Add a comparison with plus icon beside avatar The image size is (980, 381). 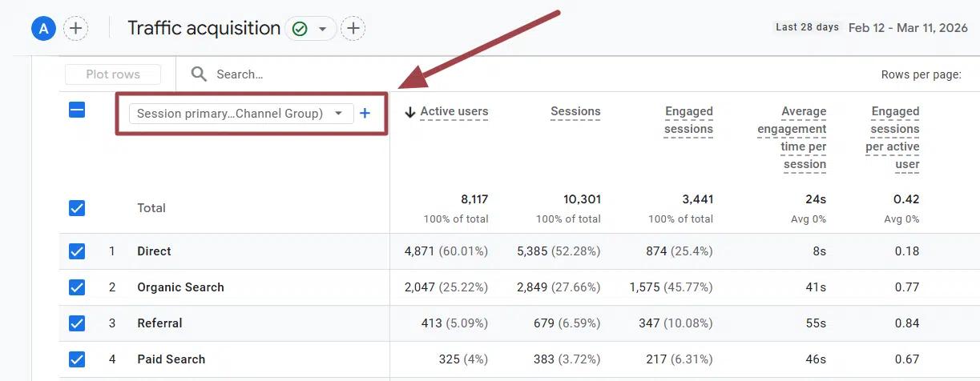click(75, 29)
